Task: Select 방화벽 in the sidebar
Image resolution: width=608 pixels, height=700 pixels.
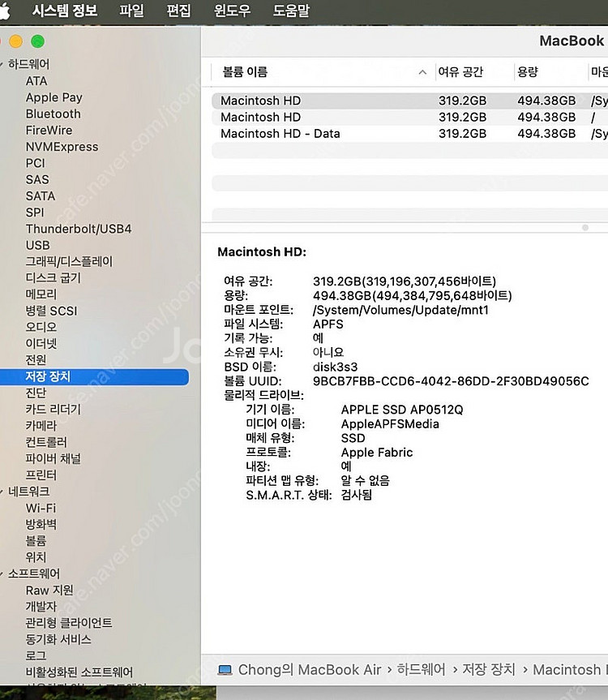Action: pos(41,524)
